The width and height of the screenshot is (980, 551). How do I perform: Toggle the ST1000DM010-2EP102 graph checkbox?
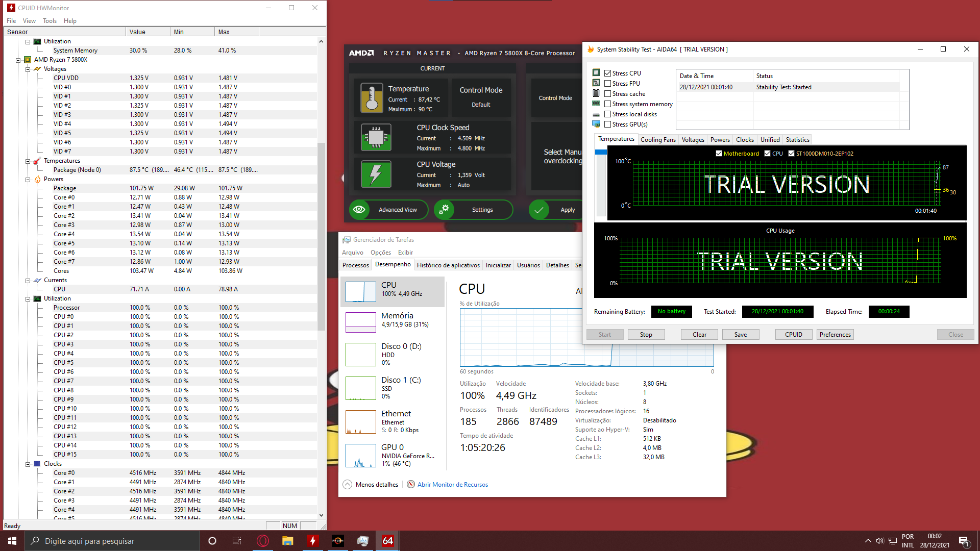click(x=791, y=154)
